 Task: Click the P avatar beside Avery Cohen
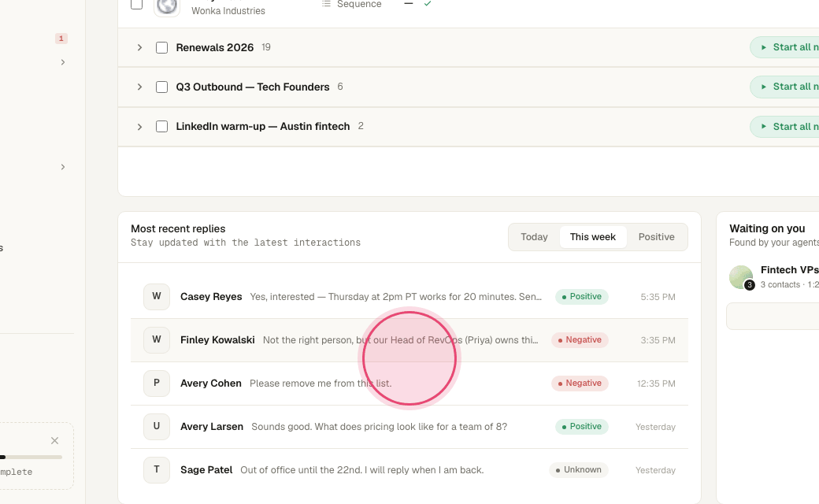[157, 384]
